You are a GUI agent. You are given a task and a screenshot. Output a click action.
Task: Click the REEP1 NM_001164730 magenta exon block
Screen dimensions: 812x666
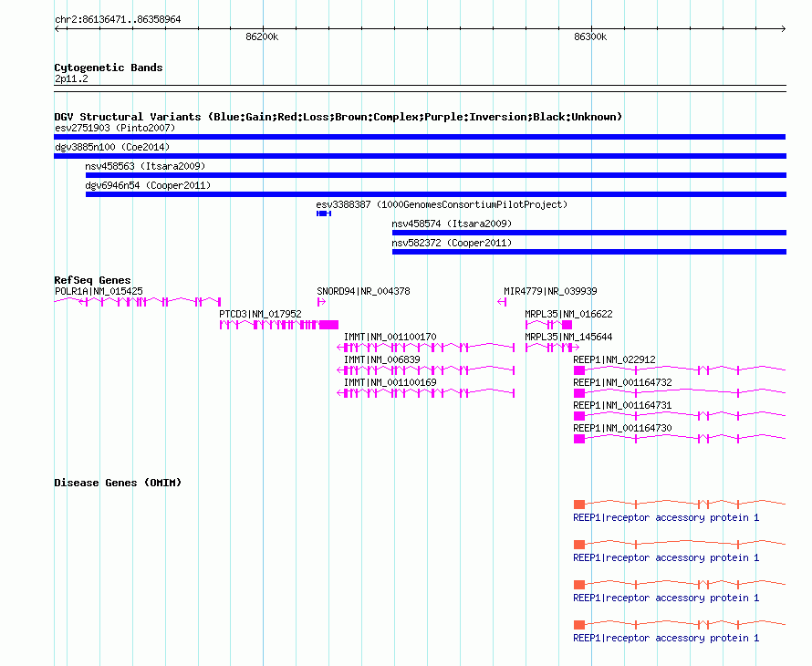pos(579,439)
